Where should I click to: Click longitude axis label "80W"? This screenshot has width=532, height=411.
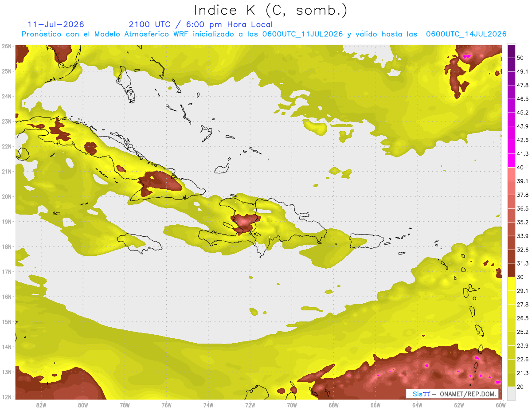(x=83, y=405)
